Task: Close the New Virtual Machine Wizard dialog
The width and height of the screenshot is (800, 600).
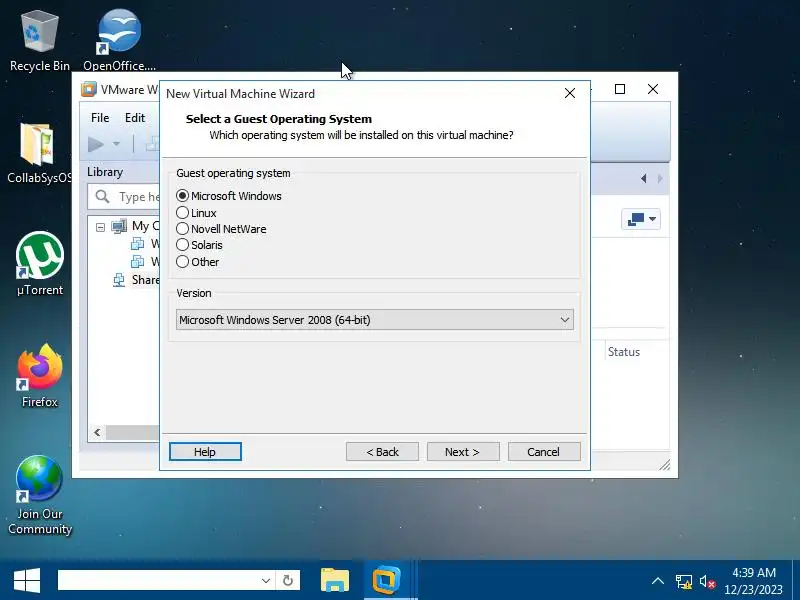Action: 570,93
